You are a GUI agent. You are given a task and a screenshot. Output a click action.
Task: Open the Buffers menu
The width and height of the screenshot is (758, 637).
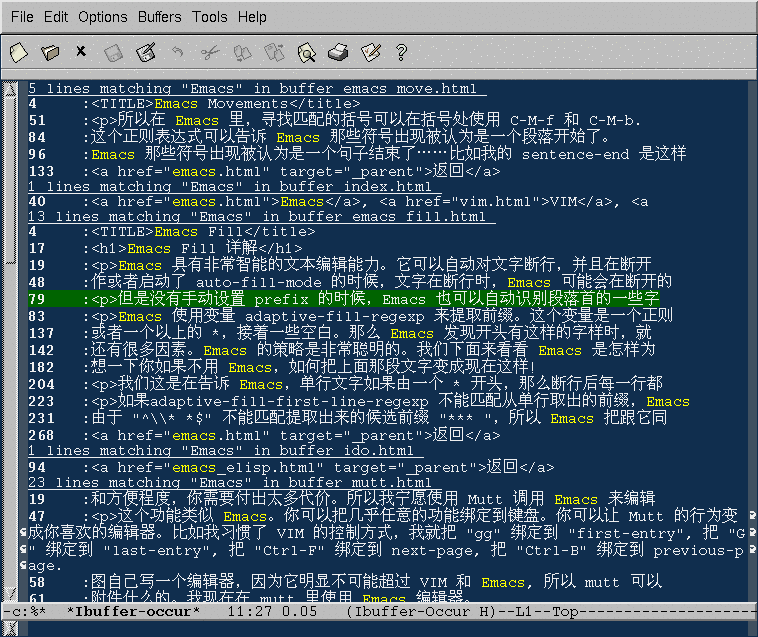pyautogui.click(x=161, y=17)
